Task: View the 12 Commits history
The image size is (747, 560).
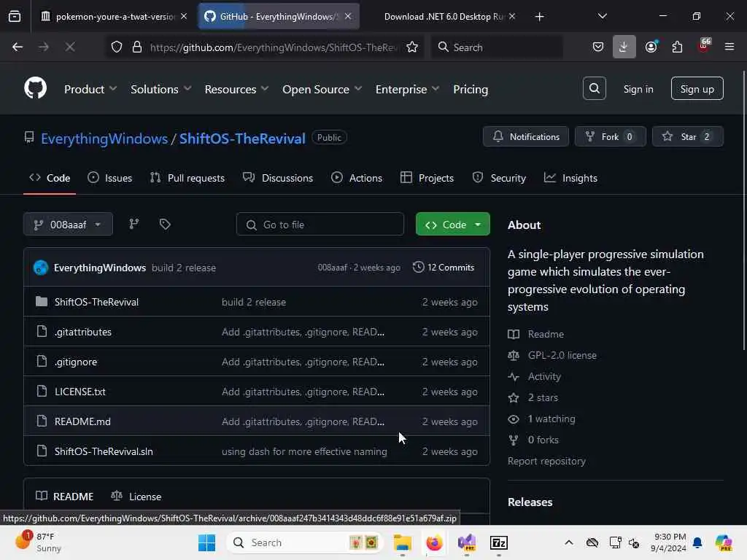Action: click(x=444, y=267)
